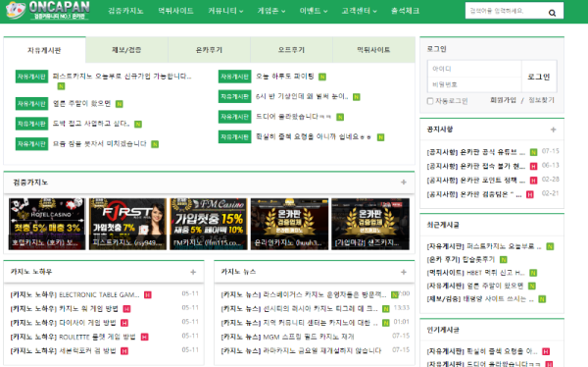The height and width of the screenshot is (367, 588).
Task: Open post 드디어 올라왔습니다
Action: [294, 117]
